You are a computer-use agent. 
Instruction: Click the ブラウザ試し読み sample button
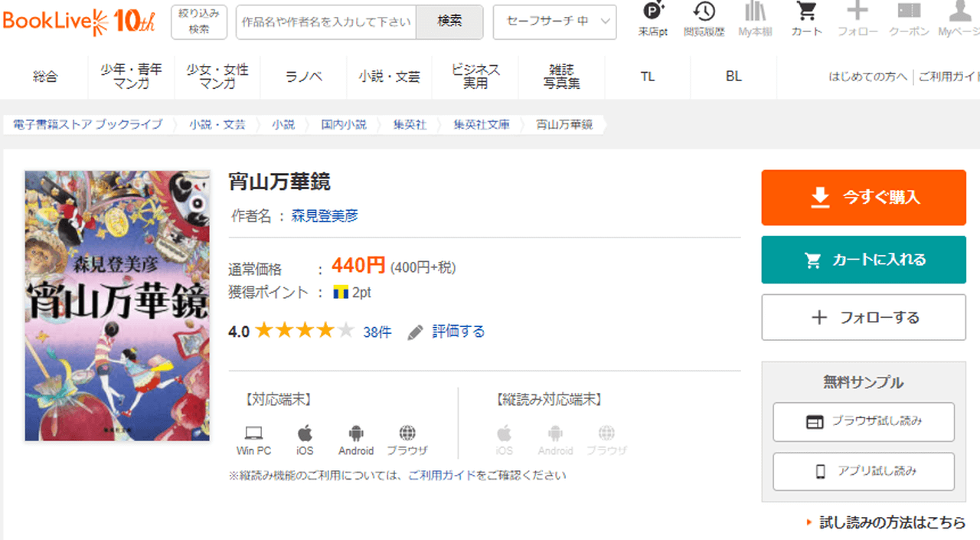pos(864,422)
